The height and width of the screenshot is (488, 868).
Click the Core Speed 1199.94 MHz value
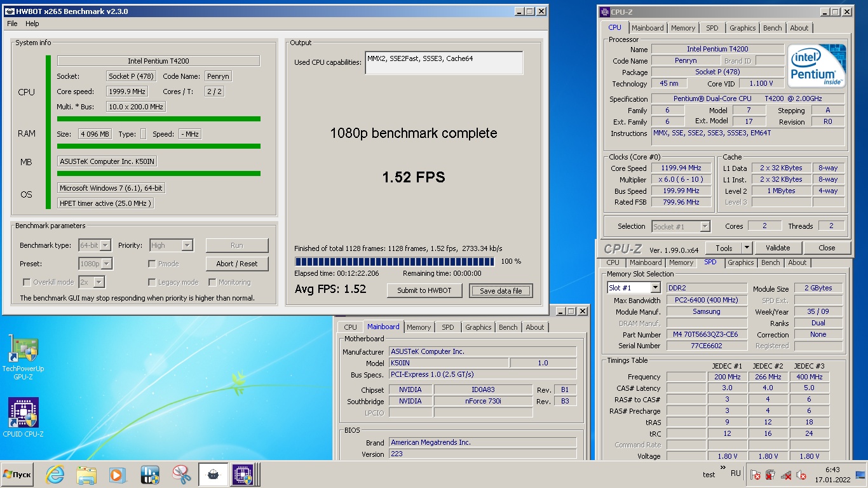(x=682, y=168)
